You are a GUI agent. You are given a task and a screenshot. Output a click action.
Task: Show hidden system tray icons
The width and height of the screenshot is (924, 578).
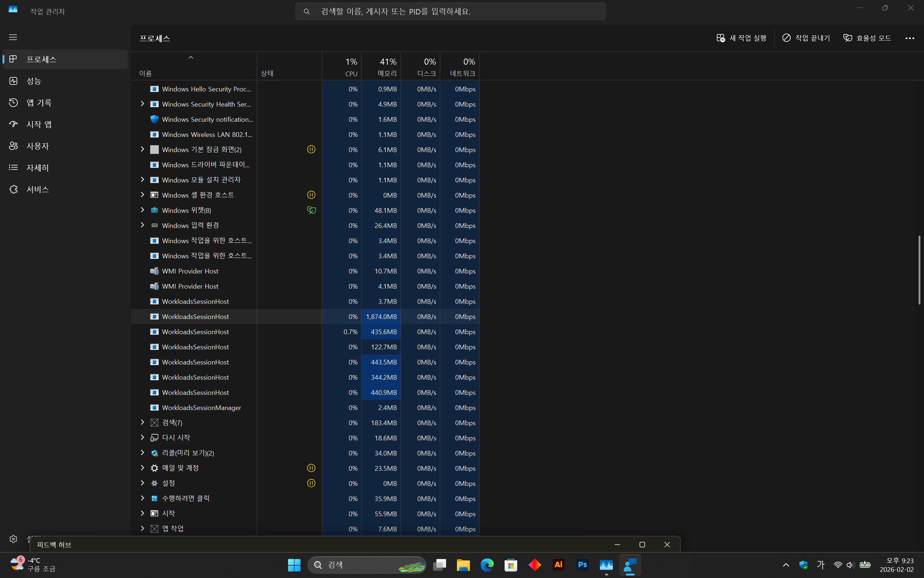coord(786,565)
